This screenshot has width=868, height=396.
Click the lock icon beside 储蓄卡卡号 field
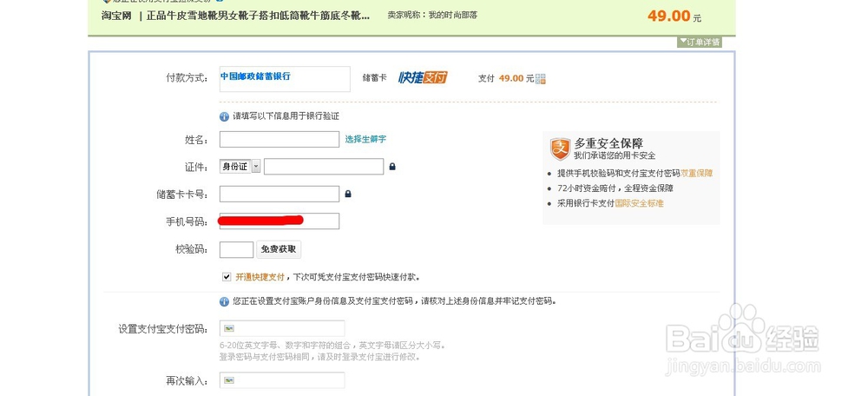(348, 194)
